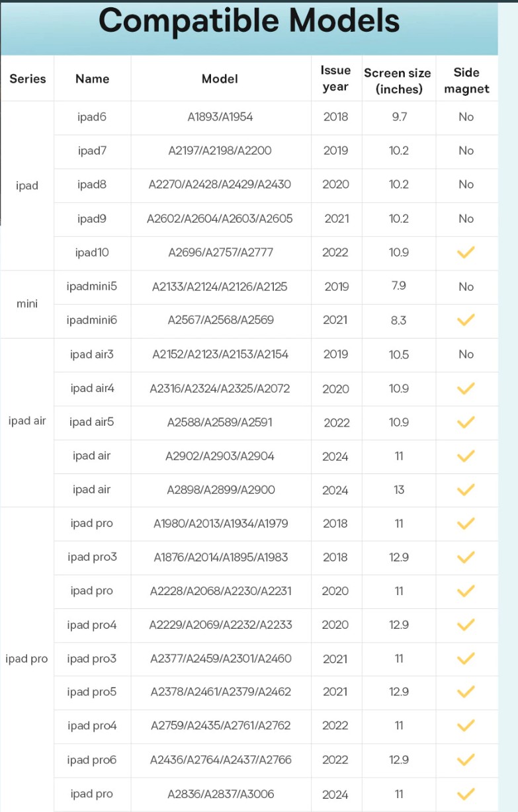The image size is (518, 812).
Task: Click the checkmark in the ipad pro6 row
Action: [466, 760]
